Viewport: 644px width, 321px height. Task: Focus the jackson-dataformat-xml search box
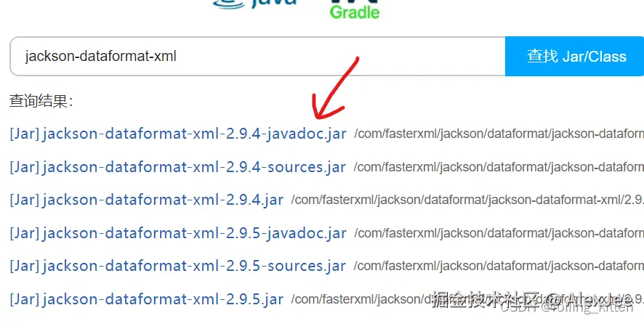[257, 56]
